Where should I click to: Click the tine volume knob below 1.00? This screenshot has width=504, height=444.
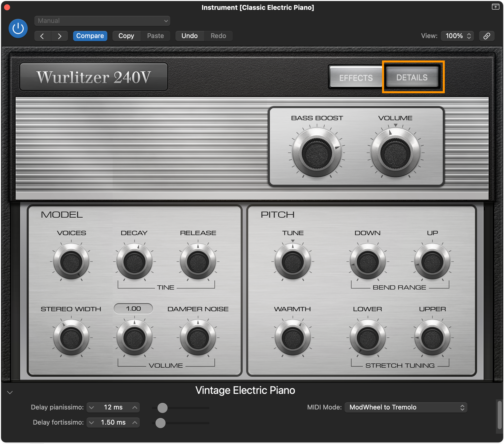pyautogui.click(x=134, y=338)
